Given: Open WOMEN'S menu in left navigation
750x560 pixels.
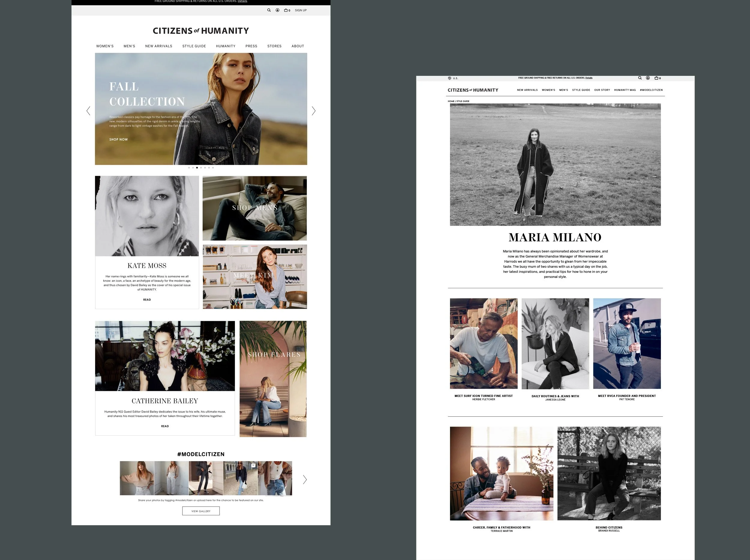Looking at the screenshot, I should [105, 46].
